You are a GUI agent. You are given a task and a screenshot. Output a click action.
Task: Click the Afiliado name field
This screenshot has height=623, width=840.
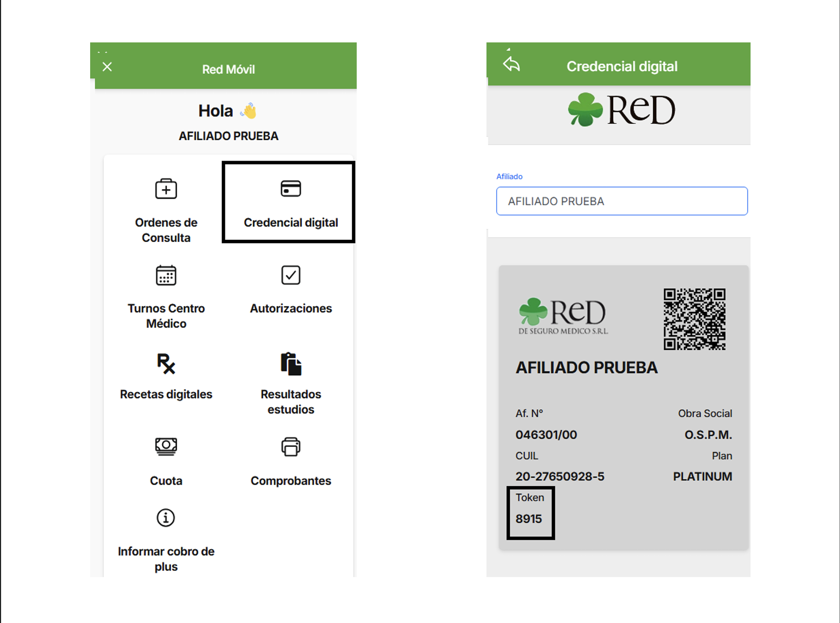[x=622, y=201]
